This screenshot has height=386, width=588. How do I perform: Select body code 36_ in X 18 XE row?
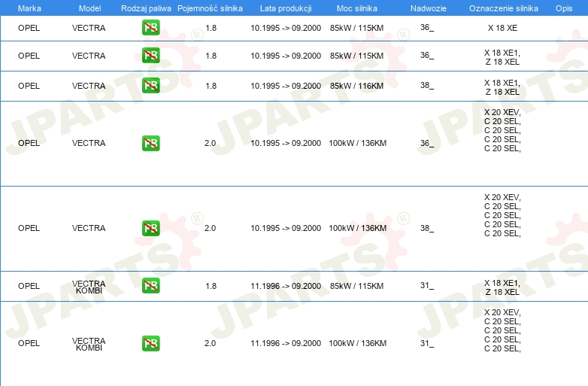[x=427, y=27]
